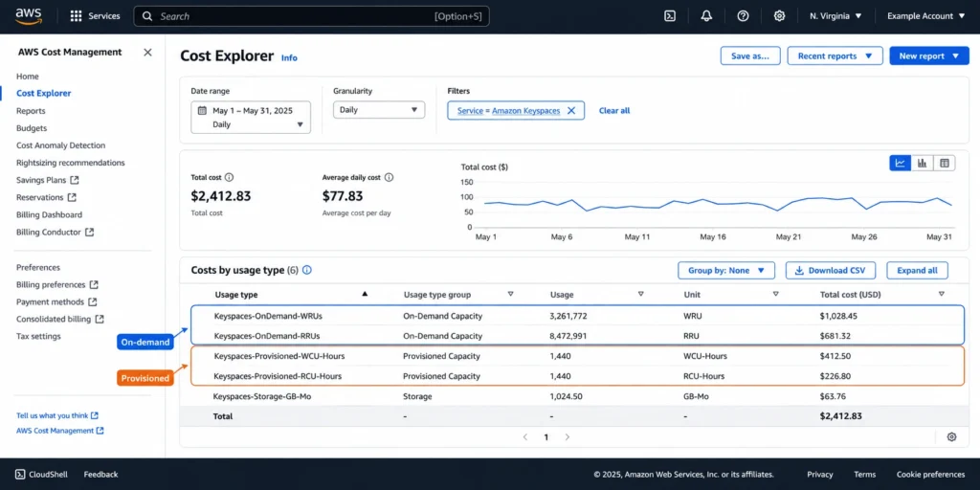Open the date range selector
Viewport: 980px width, 490px height.
click(x=251, y=118)
